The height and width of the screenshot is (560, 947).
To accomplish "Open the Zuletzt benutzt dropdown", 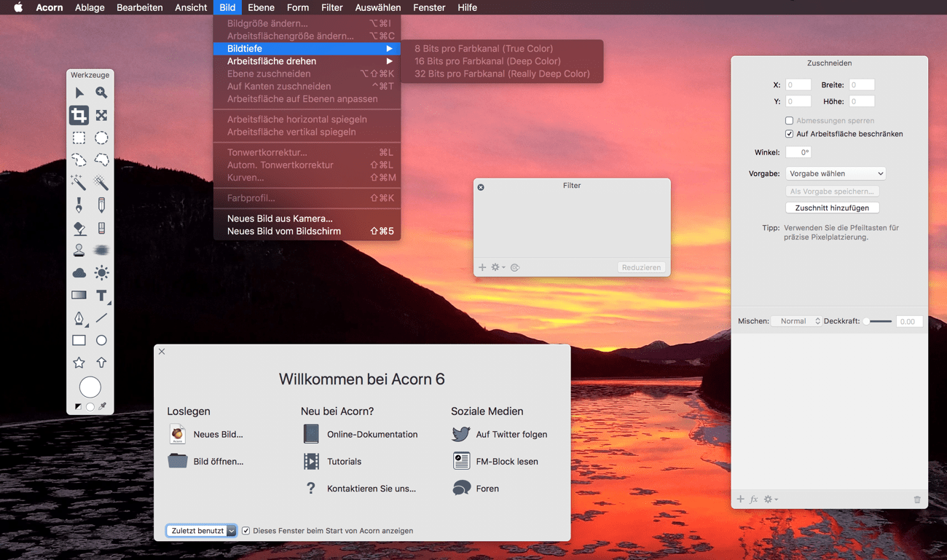I will (x=201, y=531).
